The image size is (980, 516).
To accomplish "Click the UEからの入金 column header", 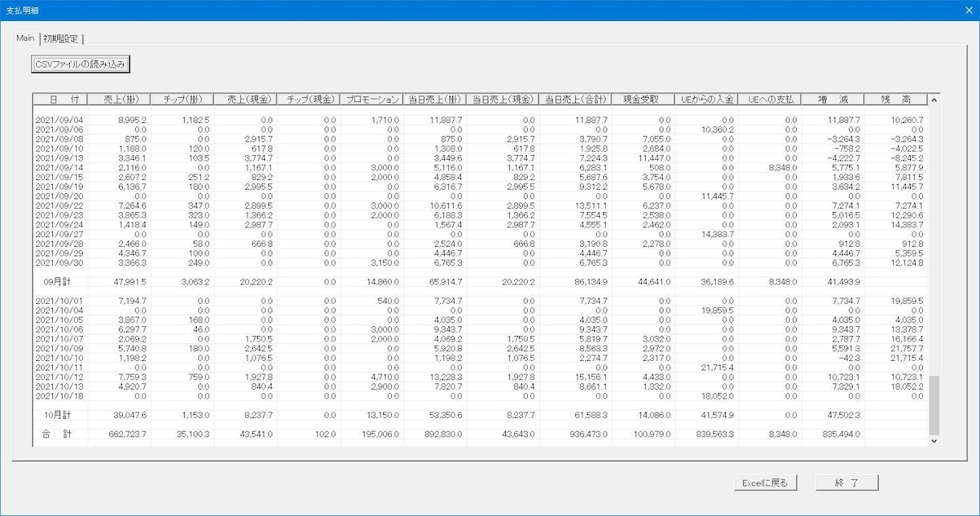I will [x=707, y=100].
